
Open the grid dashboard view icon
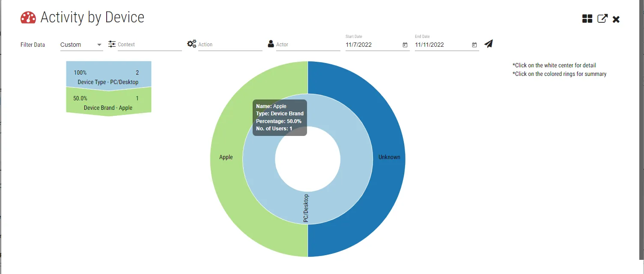pyautogui.click(x=587, y=19)
